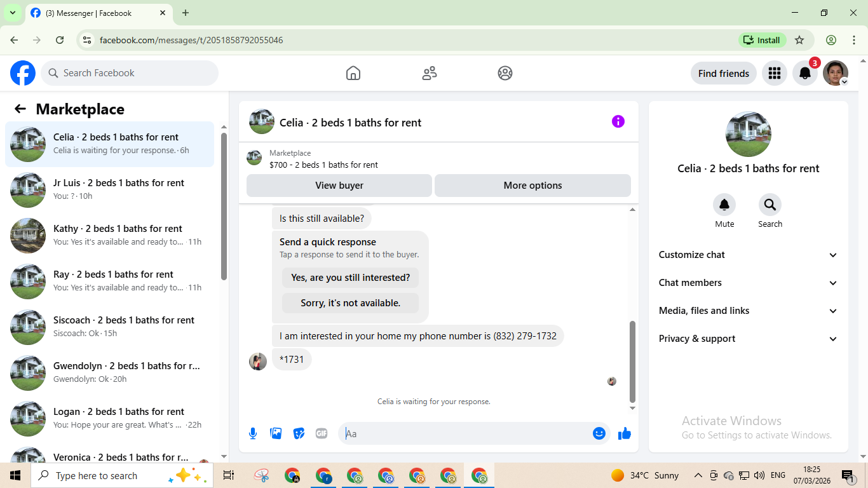
Task: Click the Facebook logo
Action: [23, 73]
